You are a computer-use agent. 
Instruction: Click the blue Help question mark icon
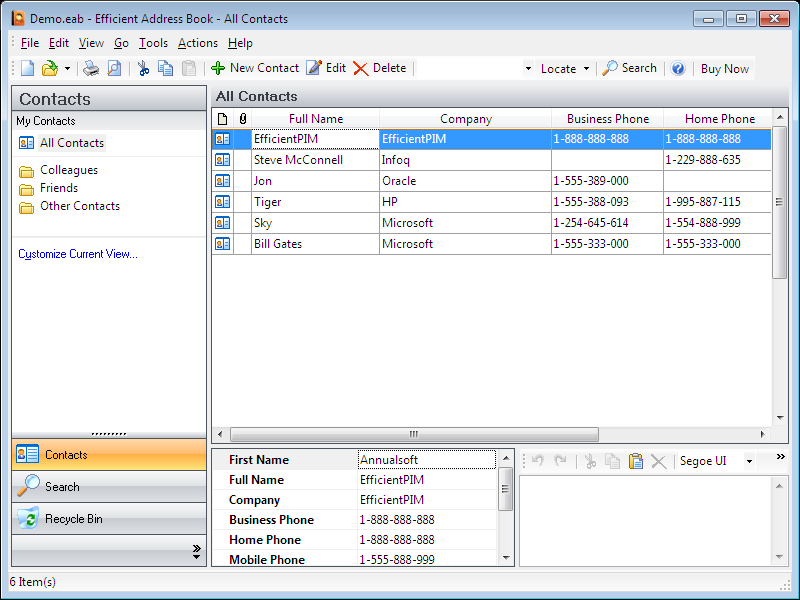coord(678,69)
